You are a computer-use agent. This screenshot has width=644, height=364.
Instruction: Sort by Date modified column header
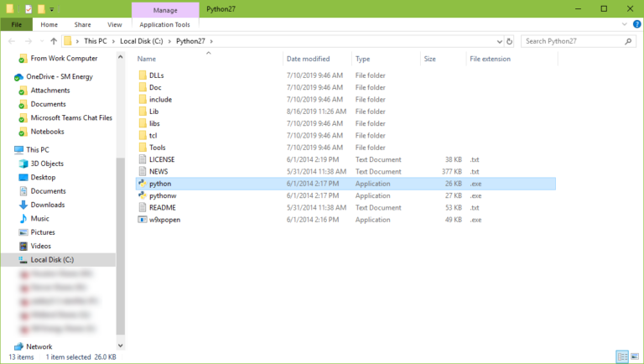click(x=308, y=59)
